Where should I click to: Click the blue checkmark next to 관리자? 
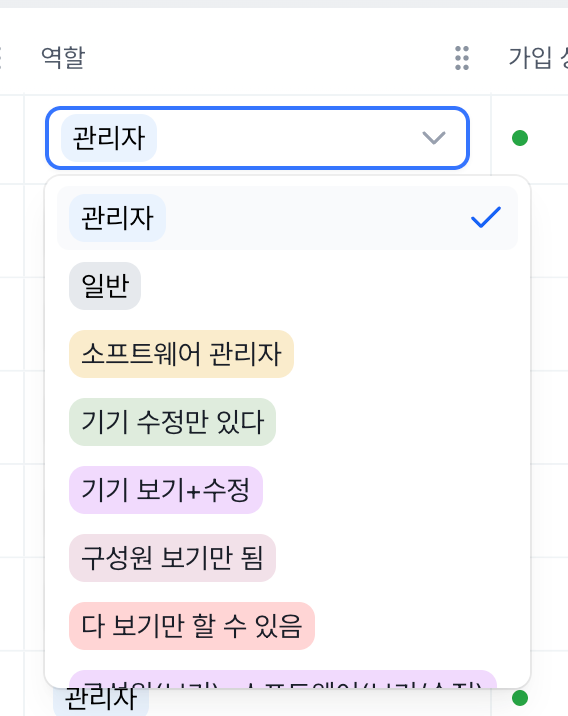tap(486, 217)
